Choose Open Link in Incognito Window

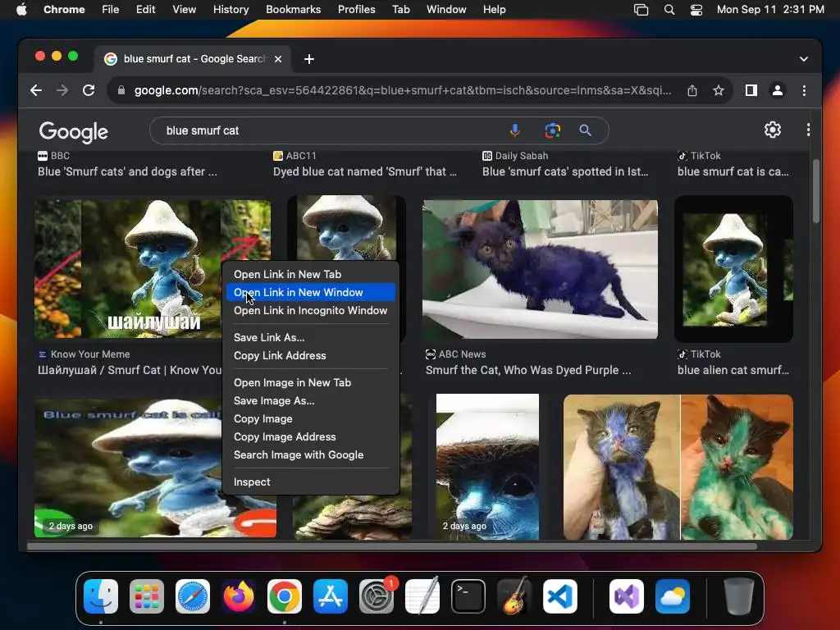click(311, 311)
